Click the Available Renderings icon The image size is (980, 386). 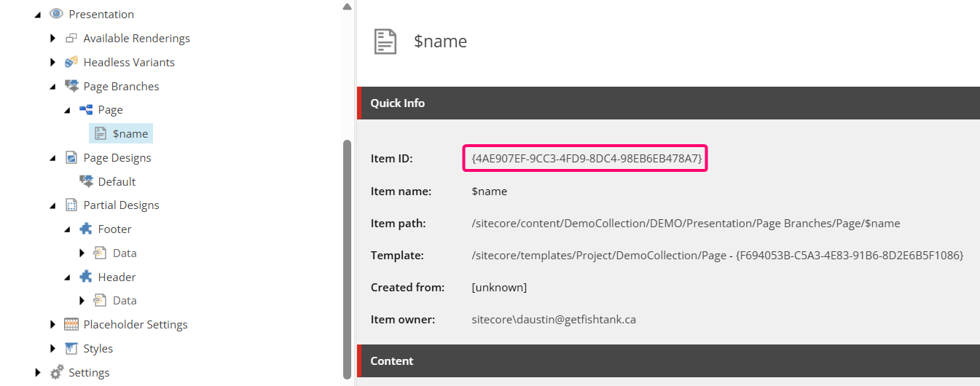point(71,38)
